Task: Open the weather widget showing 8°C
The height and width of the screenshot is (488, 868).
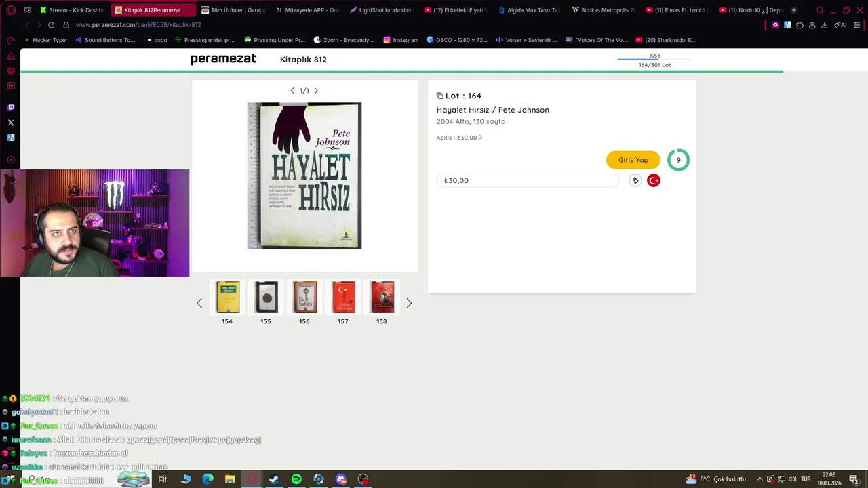Action: click(715, 479)
